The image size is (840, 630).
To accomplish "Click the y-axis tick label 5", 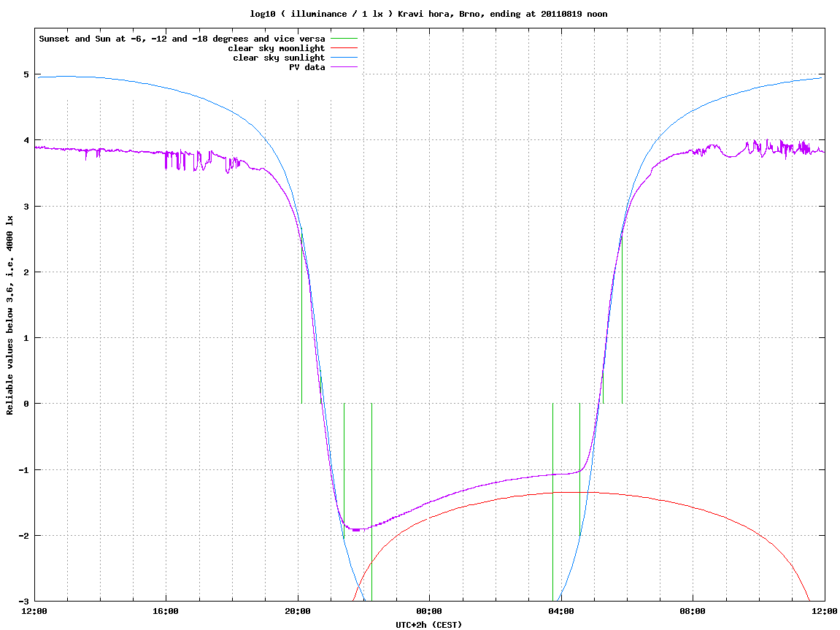I will click(x=26, y=74).
